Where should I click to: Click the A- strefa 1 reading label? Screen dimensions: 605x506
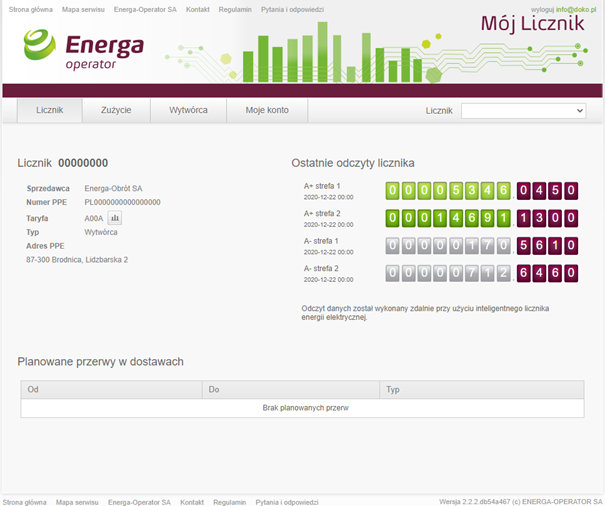tap(321, 241)
